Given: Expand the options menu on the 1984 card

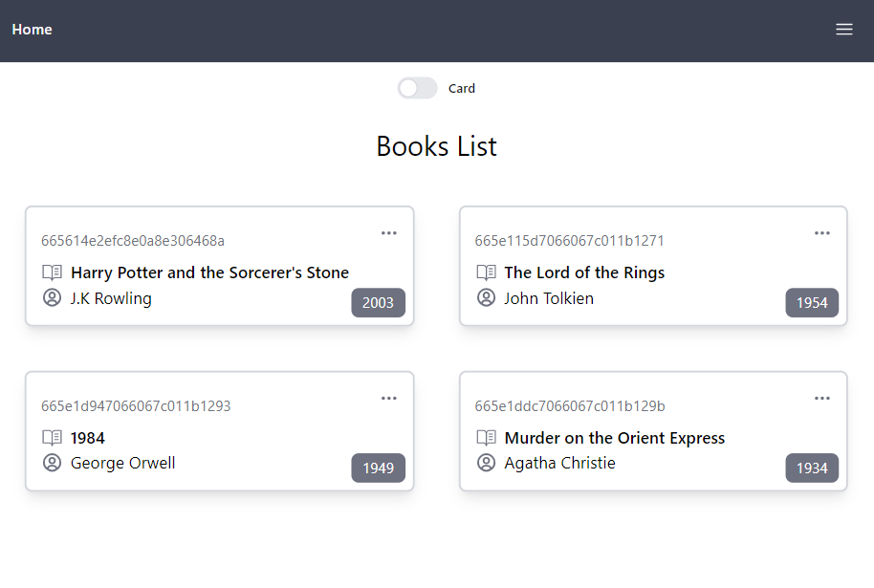Looking at the screenshot, I should (x=389, y=398).
